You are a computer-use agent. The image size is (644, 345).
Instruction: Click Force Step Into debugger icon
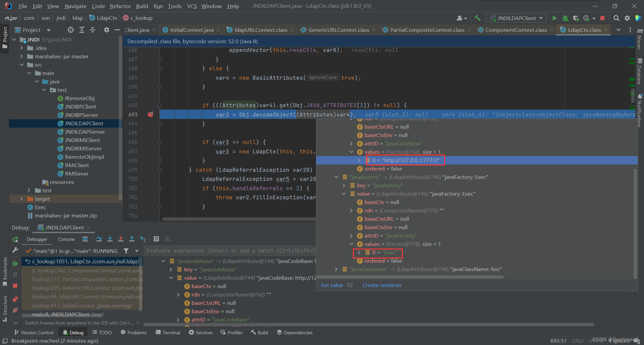tap(121, 239)
